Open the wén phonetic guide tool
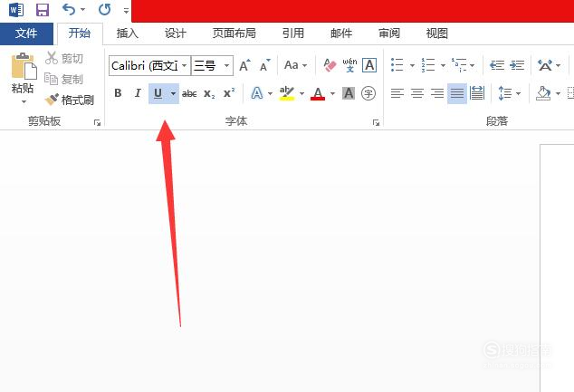The height and width of the screenshot is (392, 574). [349, 65]
